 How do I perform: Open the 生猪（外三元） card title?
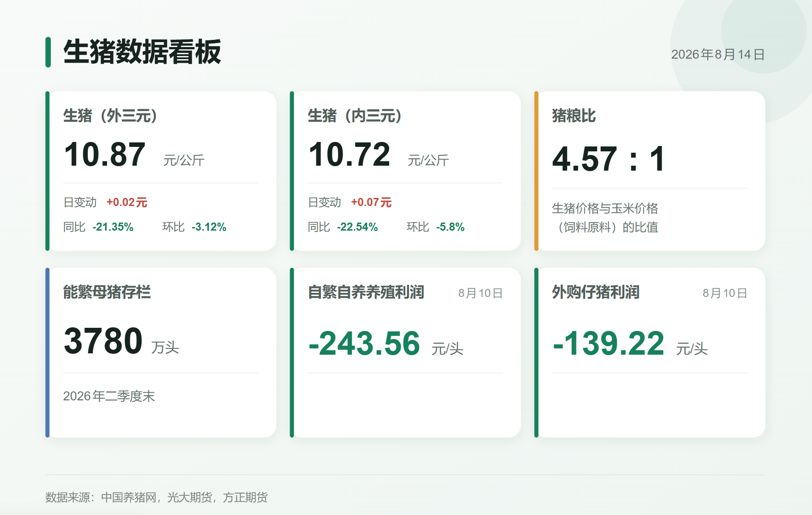point(110,116)
